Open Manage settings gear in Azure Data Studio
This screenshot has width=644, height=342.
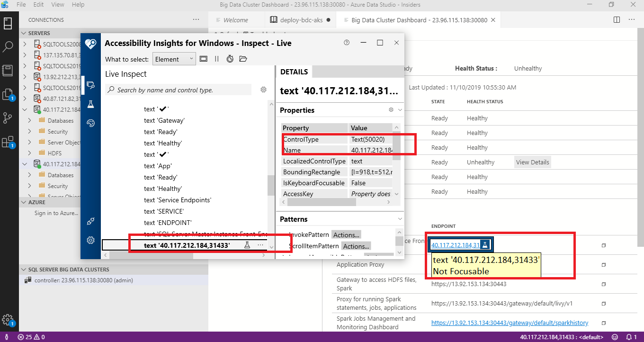tap(8, 320)
